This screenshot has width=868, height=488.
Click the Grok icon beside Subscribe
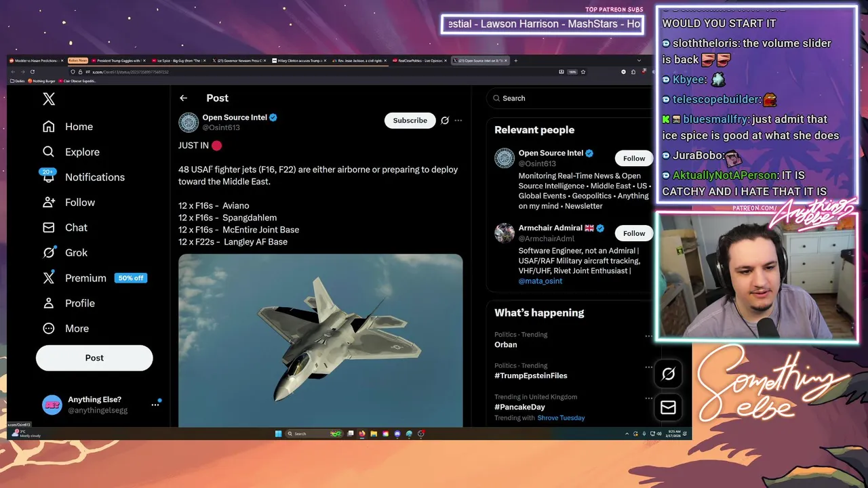click(x=445, y=120)
